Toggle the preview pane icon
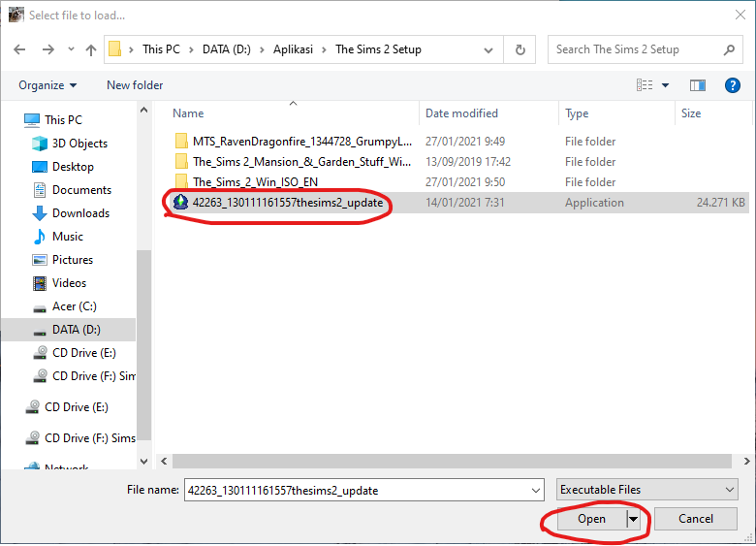 (x=697, y=85)
